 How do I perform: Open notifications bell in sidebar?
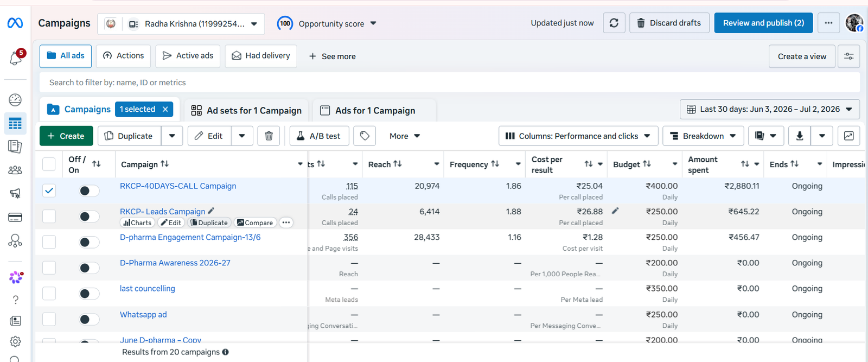coord(16,58)
